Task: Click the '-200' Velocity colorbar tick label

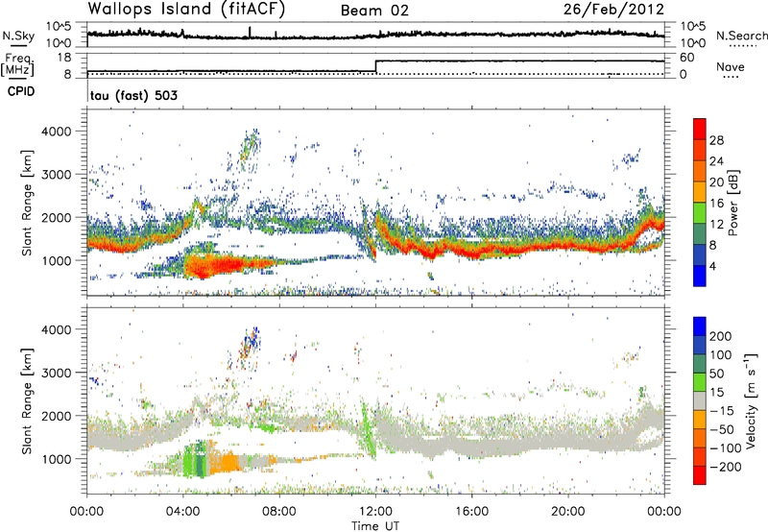Action: coord(725,467)
